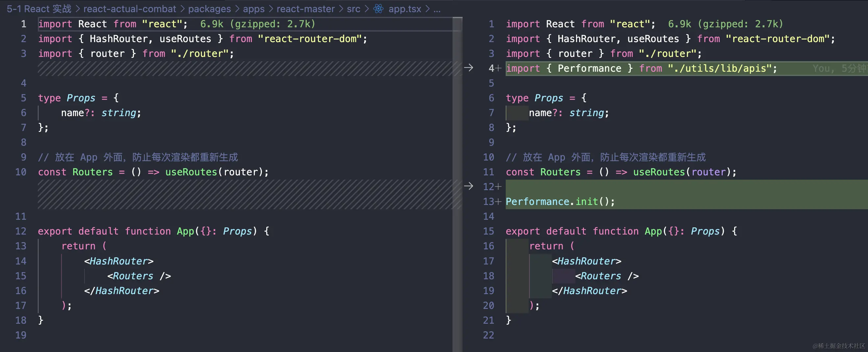868x352 pixels.
Task: Select the 'apps' breadcrumb segment
Action: pyautogui.click(x=254, y=9)
